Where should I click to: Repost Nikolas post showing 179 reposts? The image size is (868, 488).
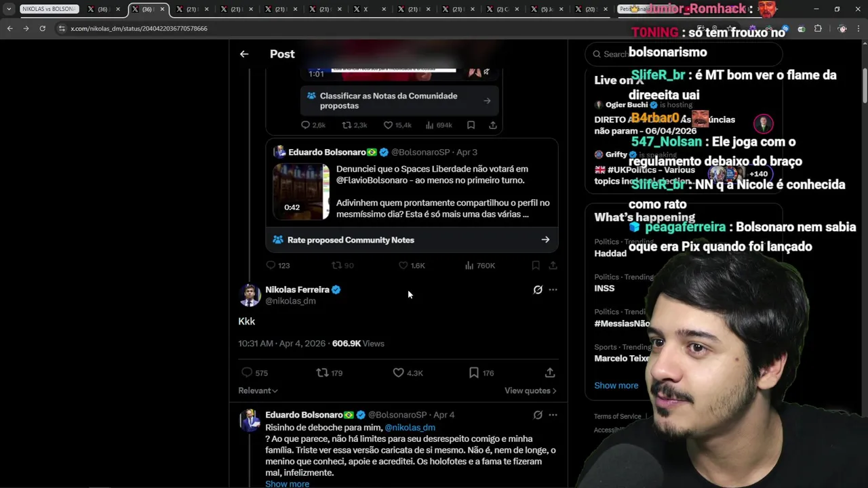click(322, 373)
